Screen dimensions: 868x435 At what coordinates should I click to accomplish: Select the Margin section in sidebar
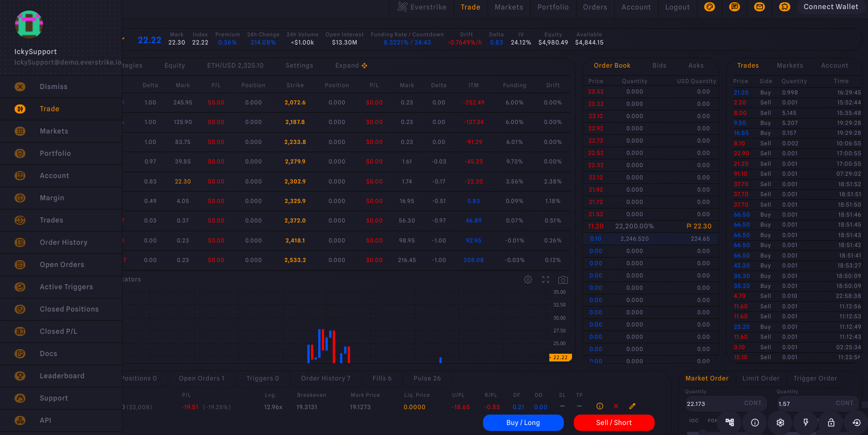tap(52, 198)
